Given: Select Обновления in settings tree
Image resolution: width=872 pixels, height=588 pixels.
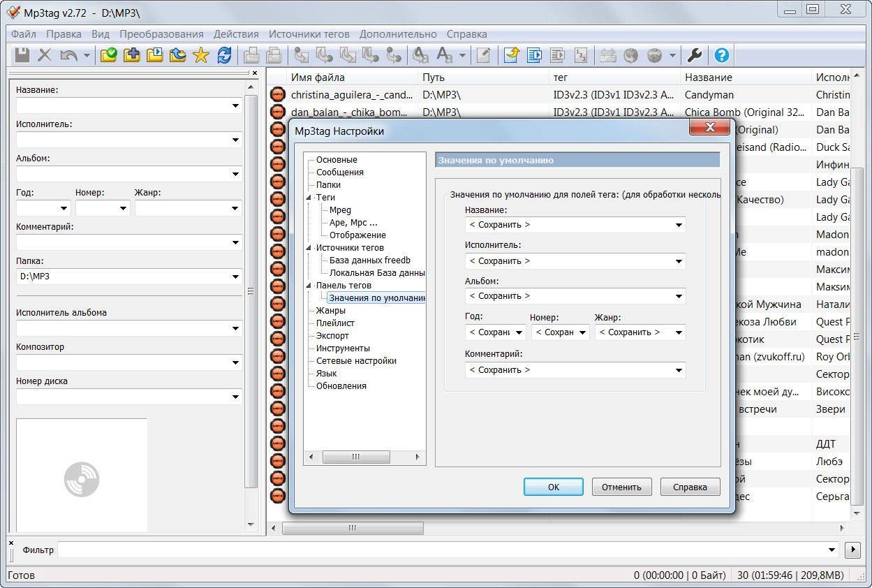Looking at the screenshot, I should point(341,385).
